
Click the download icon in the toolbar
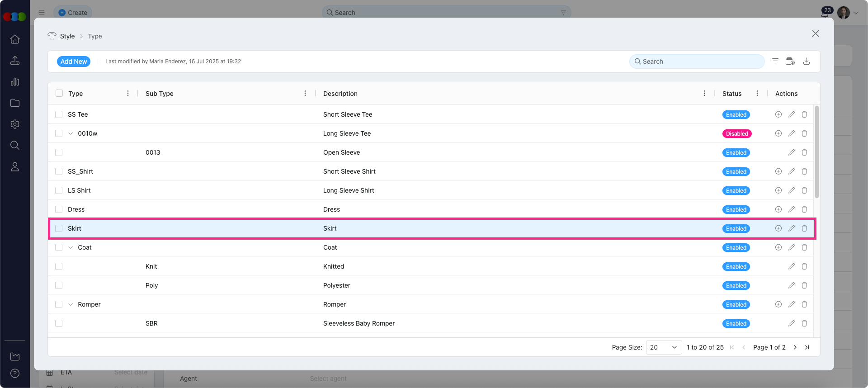pyautogui.click(x=806, y=61)
